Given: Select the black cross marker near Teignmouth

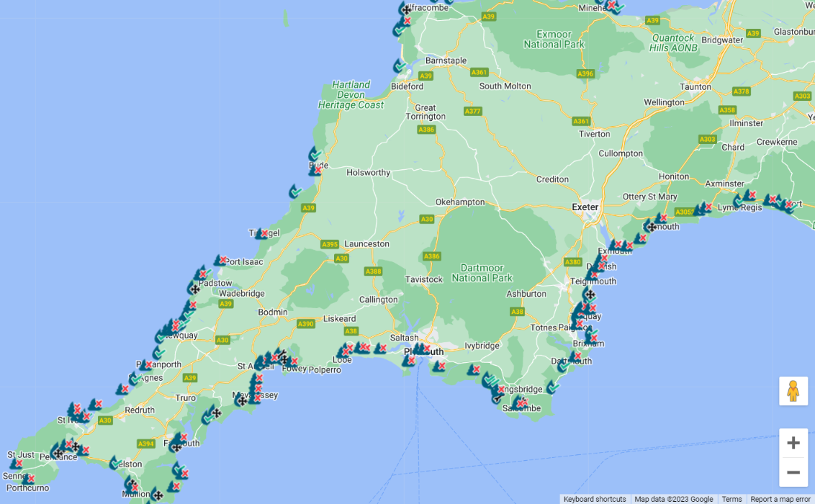Looking at the screenshot, I should click(590, 294).
